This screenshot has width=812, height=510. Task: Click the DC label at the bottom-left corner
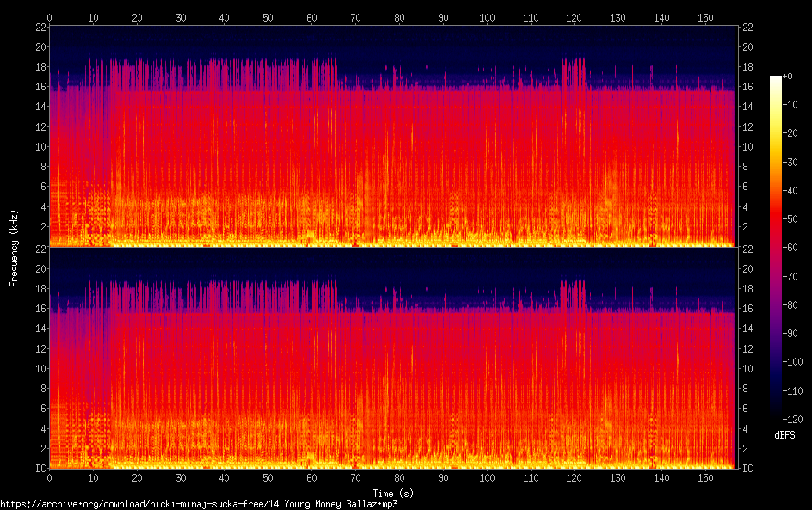coord(38,469)
